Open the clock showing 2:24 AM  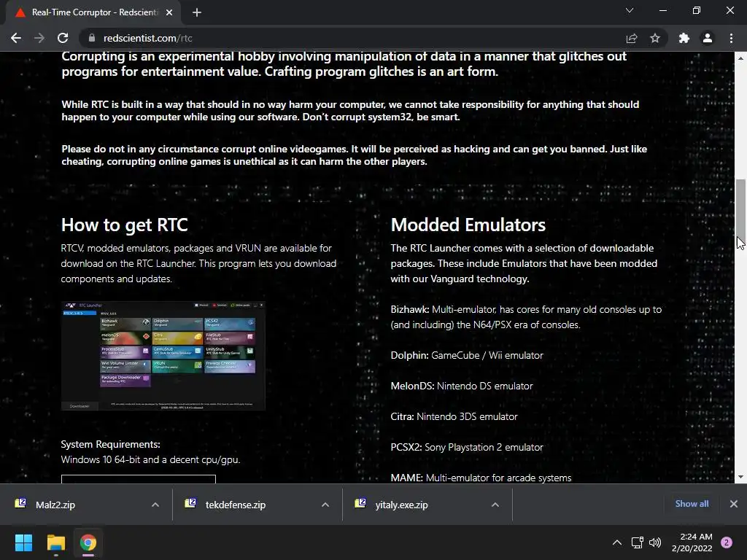(x=692, y=542)
